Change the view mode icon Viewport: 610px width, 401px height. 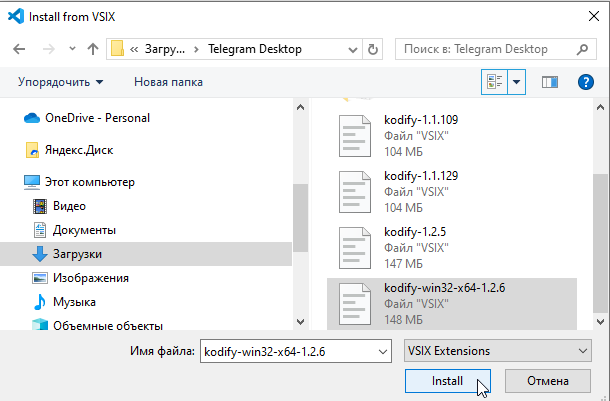pos(494,82)
